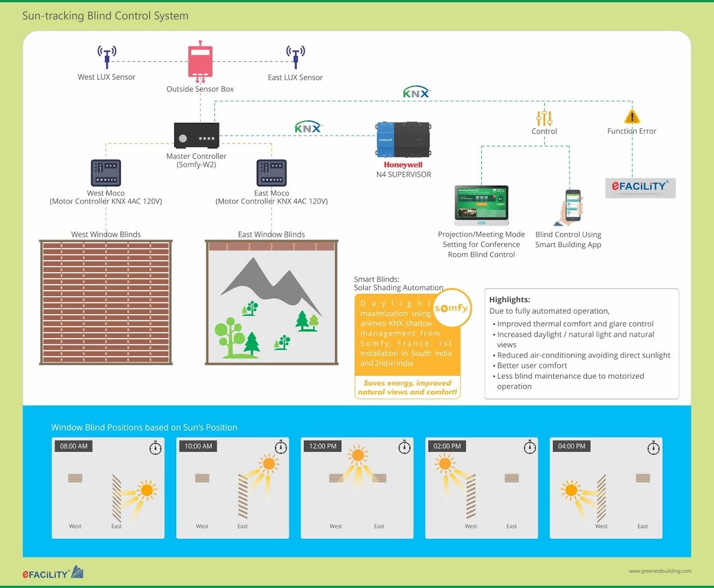Click the Highlights: heading
This screenshot has height=588, width=714.
(x=509, y=300)
